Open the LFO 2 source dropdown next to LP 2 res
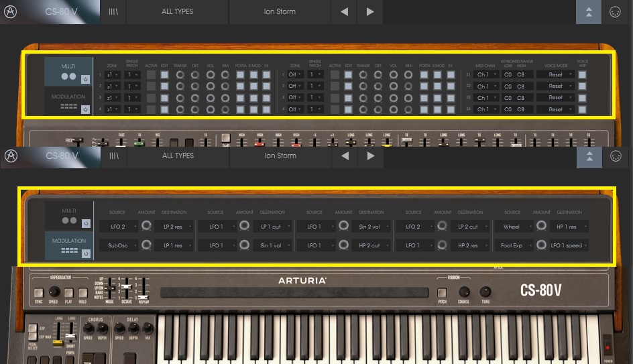This screenshot has width=633, height=364. (118, 227)
